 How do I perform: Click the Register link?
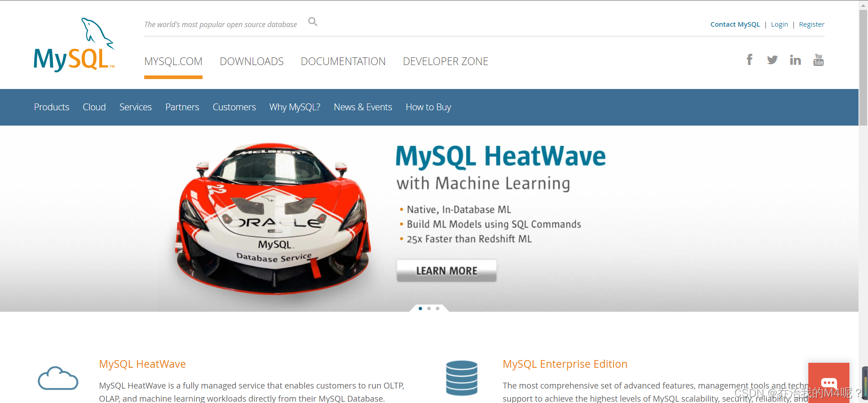pos(811,24)
